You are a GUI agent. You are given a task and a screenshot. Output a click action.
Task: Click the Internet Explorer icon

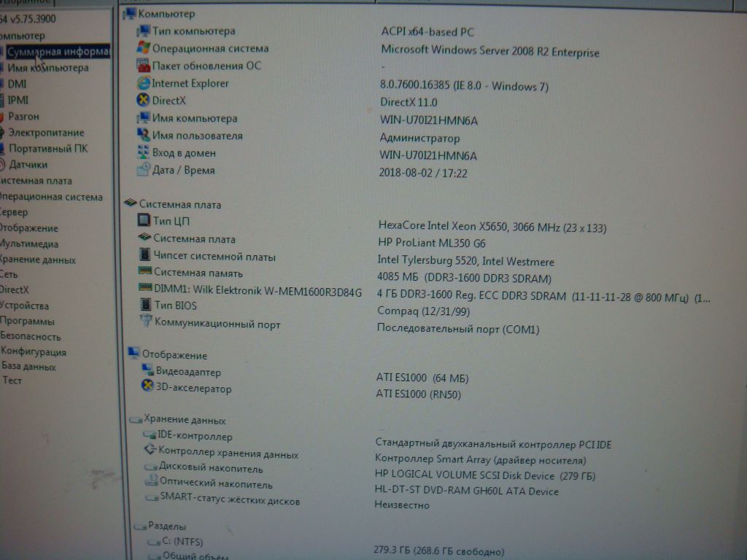click(143, 83)
